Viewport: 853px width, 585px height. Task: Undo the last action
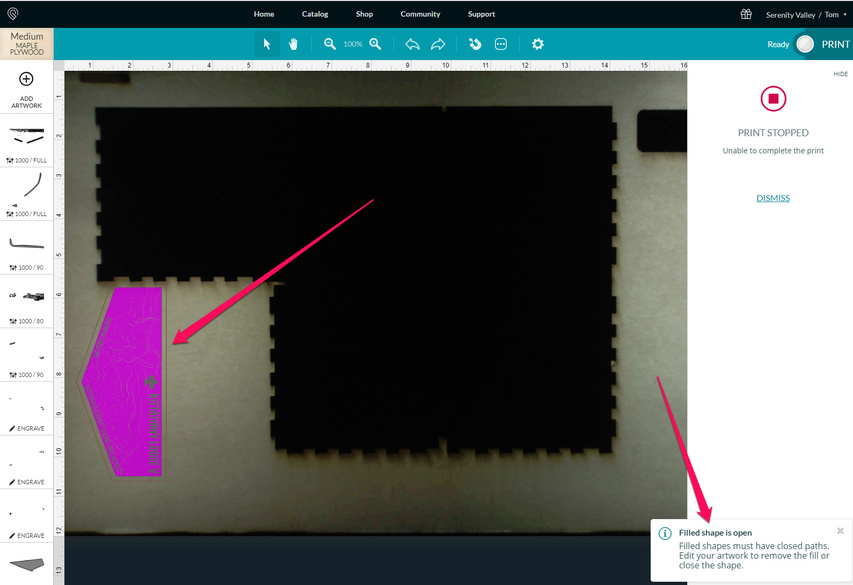click(412, 44)
